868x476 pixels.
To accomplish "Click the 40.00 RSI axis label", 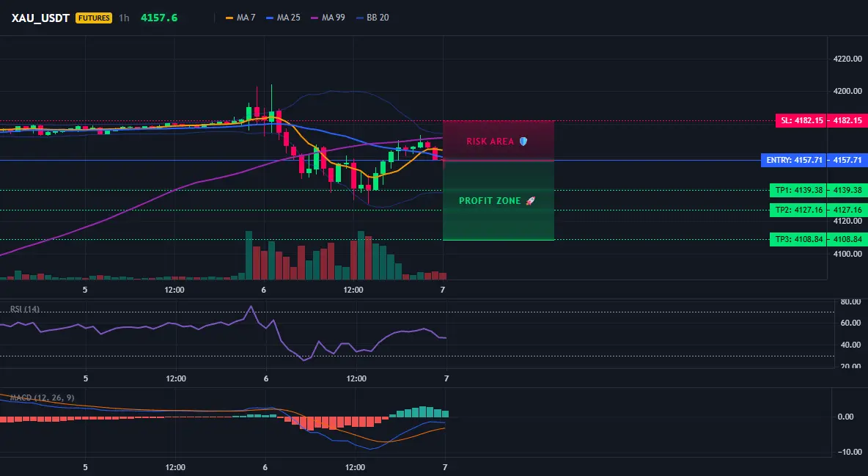I will 850,345.
